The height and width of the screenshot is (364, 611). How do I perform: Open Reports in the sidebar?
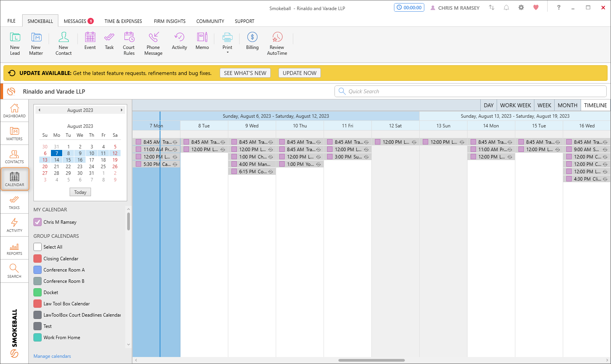(14, 248)
